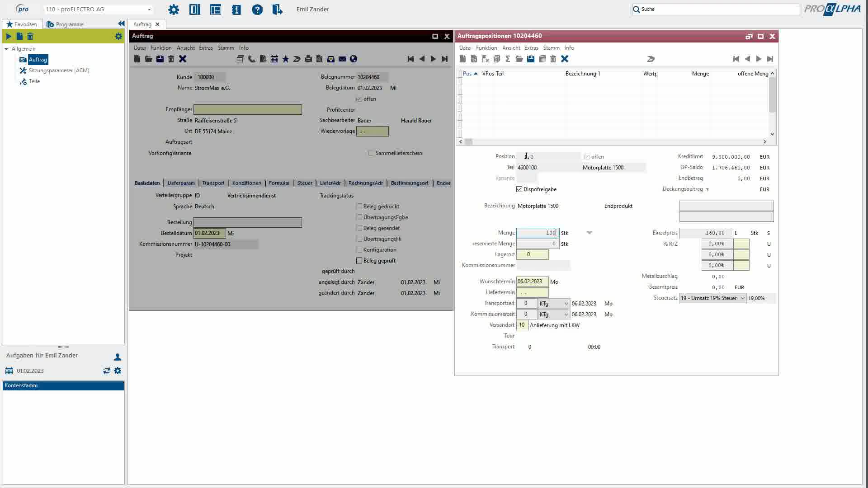This screenshot has height=488, width=868.
Task: Click globe icon in Auftrag toolbar
Action: click(x=354, y=59)
